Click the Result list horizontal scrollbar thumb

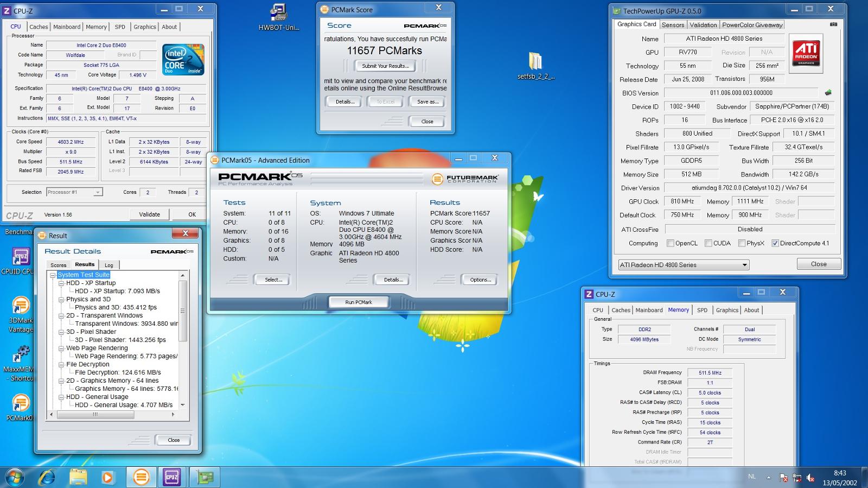coord(95,414)
